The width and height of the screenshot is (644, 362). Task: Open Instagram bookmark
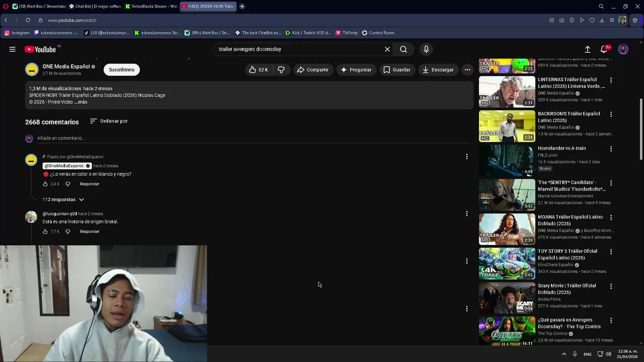point(17,33)
